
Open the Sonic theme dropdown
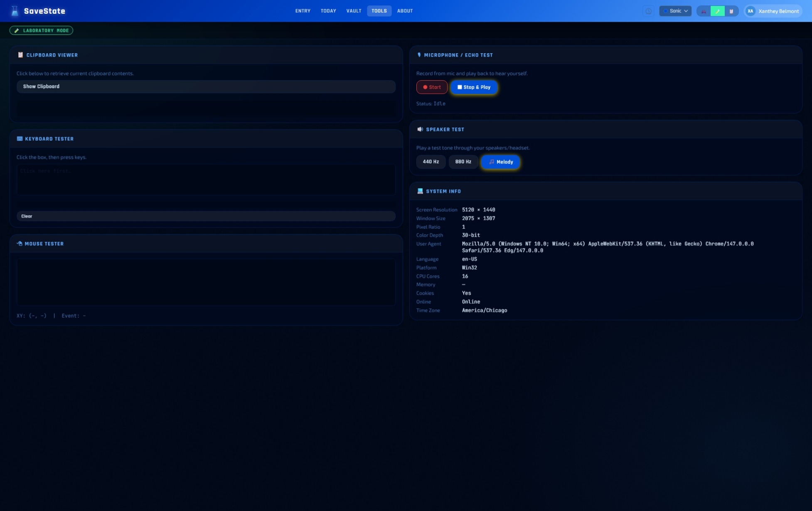(x=675, y=11)
